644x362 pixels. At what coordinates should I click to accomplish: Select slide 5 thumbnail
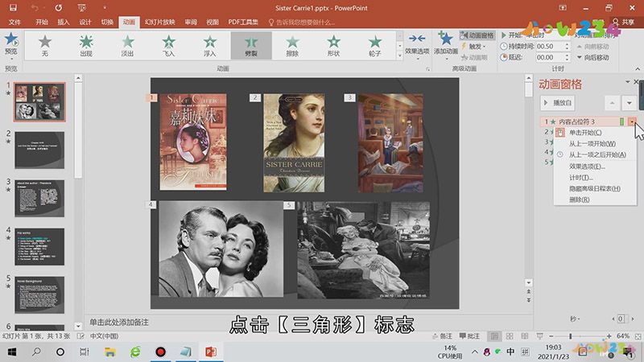(x=39, y=294)
